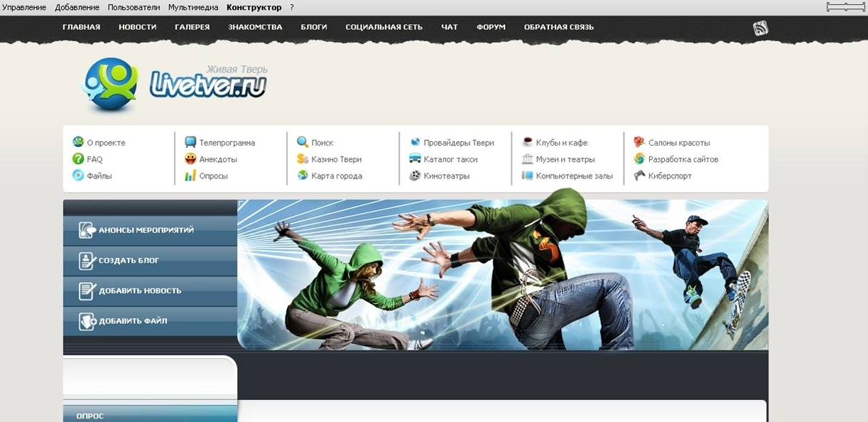Click the Телепрограмма TV icon
The image size is (868, 422).
pyautogui.click(x=190, y=142)
